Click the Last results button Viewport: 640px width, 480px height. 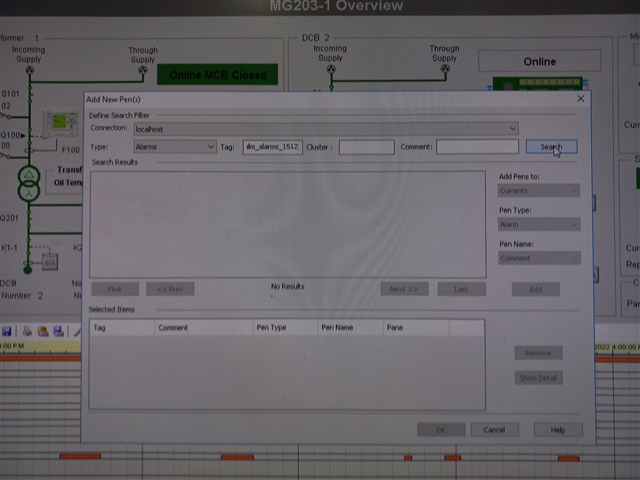[x=462, y=289]
